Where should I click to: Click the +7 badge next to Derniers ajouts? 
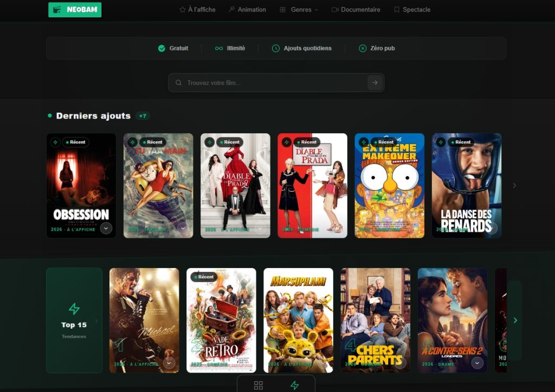tap(143, 115)
